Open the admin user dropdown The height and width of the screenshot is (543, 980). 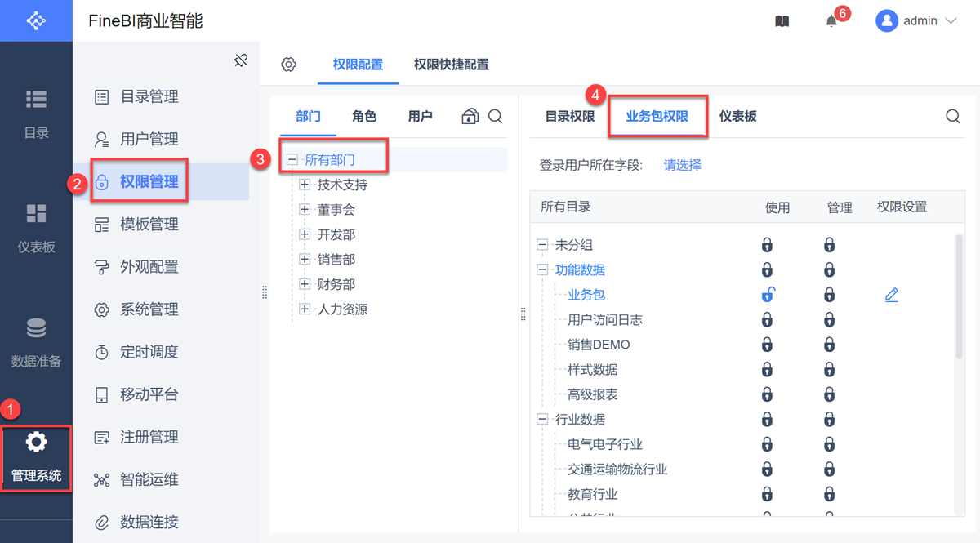point(916,21)
